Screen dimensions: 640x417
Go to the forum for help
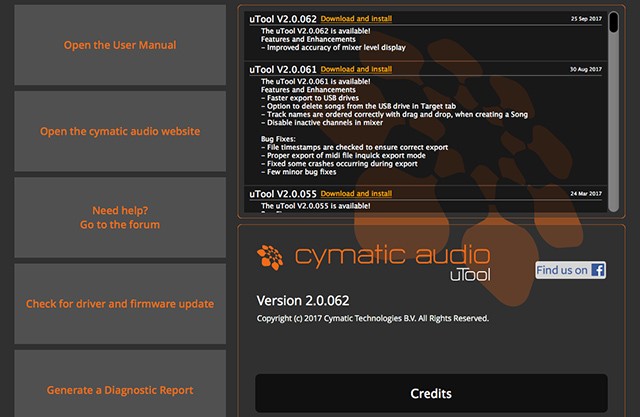(x=120, y=217)
